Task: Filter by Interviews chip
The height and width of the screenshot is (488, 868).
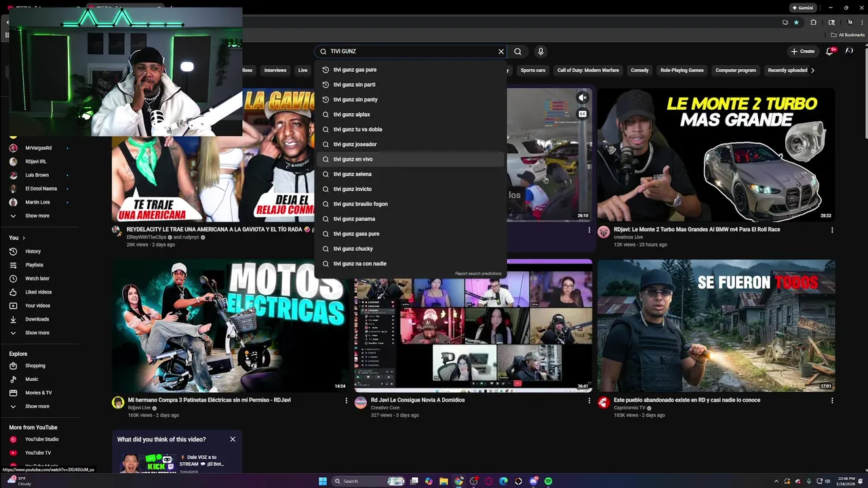Action: [275, 70]
